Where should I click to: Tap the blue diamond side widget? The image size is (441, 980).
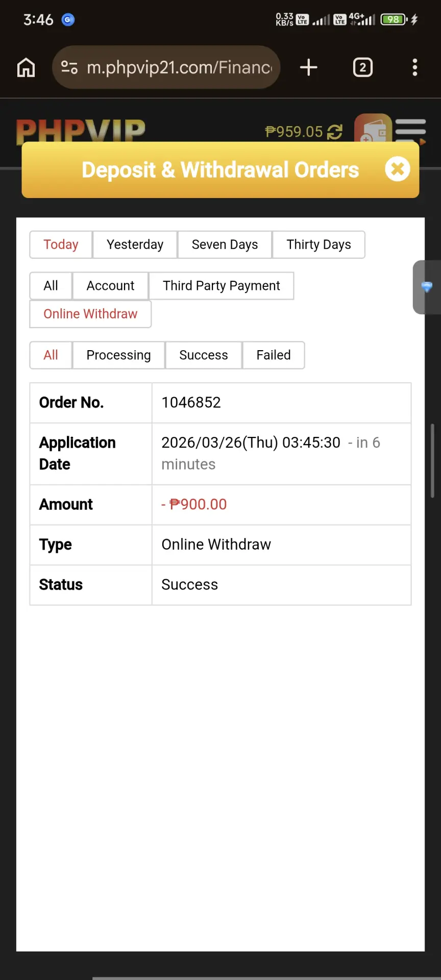(427, 287)
